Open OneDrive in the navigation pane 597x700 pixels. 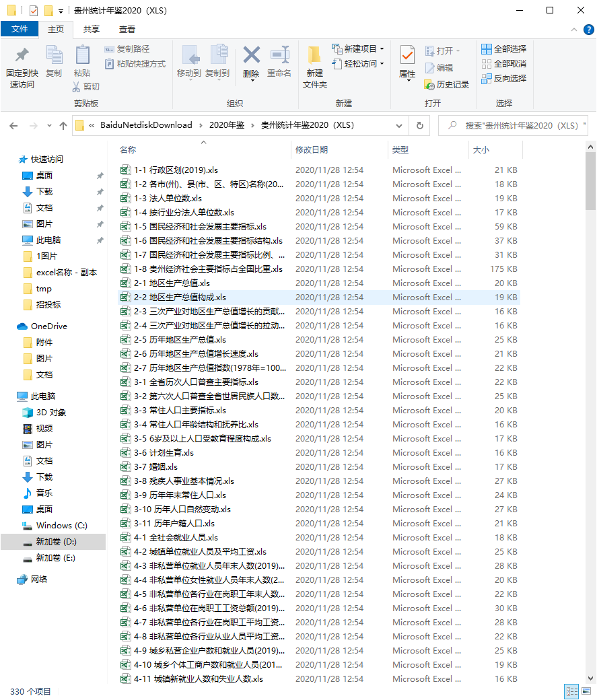[42, 326]
